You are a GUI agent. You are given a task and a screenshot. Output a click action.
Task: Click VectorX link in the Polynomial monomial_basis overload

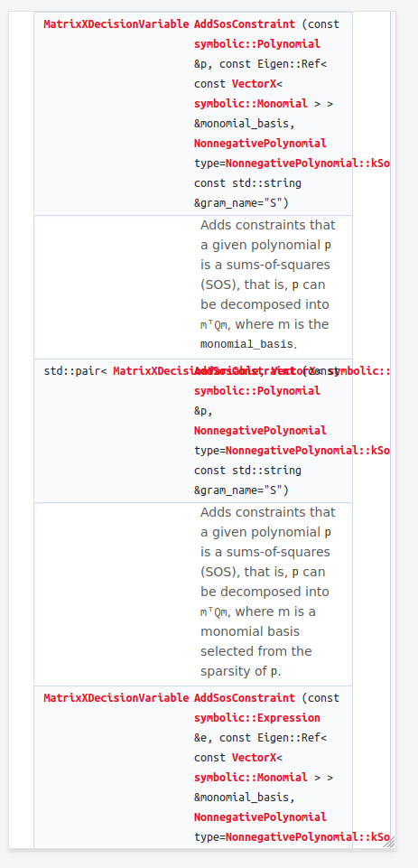point(254,84)
